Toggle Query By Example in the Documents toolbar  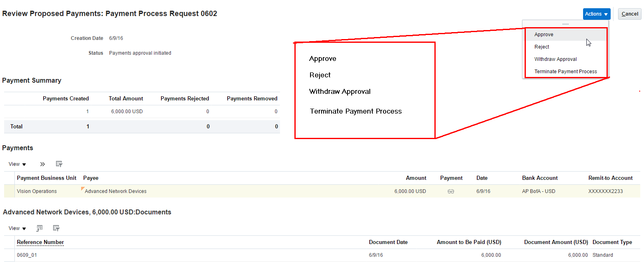pyautogui.click(x=56, y=228)
